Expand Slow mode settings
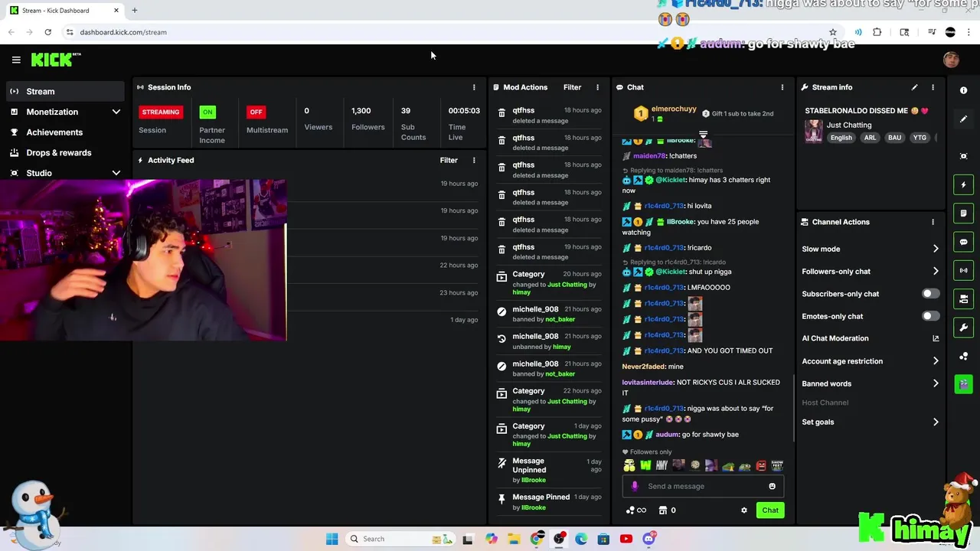Viewport: 980px width, 551px height. tap(870, 249)
